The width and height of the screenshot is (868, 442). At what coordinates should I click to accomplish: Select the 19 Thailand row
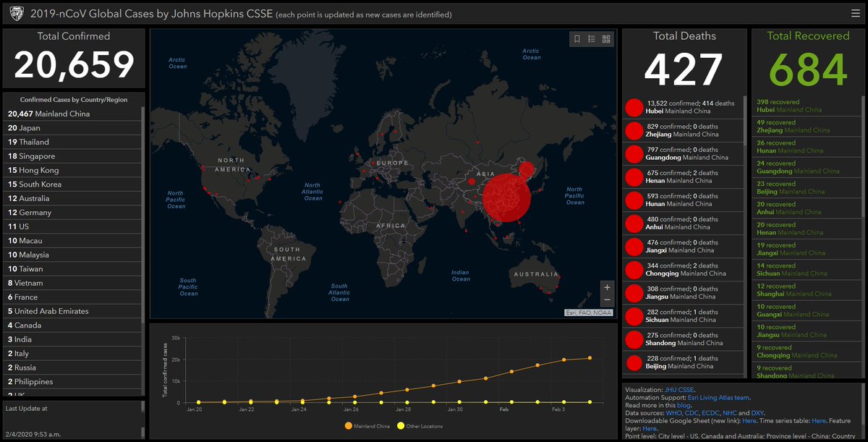(72, 142)
